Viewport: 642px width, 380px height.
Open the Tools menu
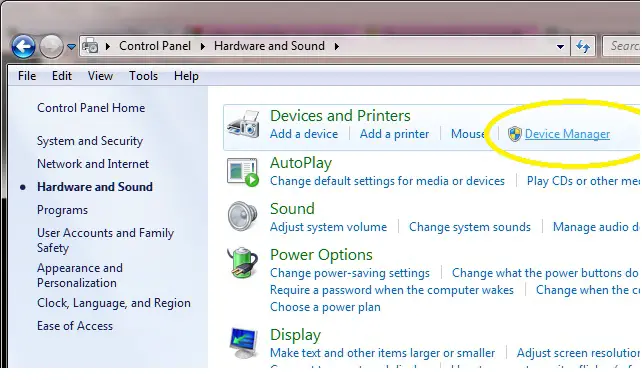(143, 76)
